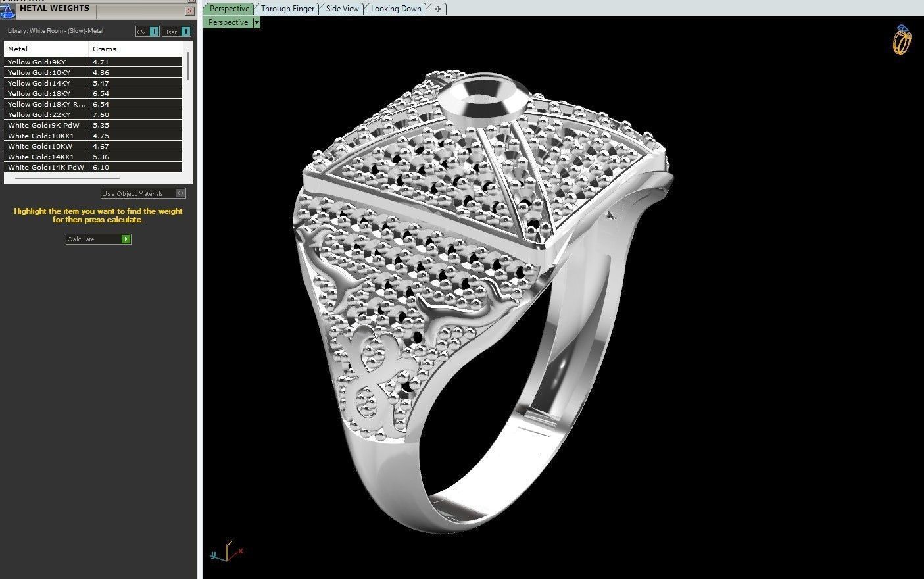Select the White Gold:10KW row

pos(93,146)
